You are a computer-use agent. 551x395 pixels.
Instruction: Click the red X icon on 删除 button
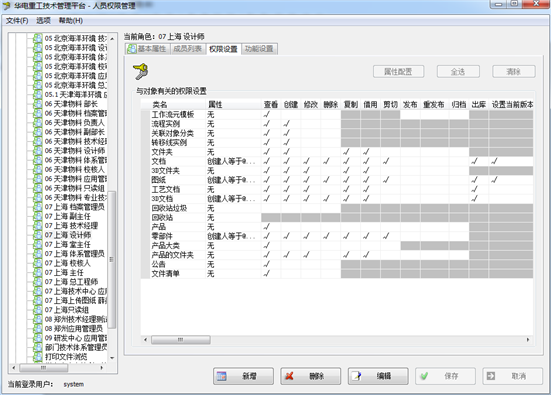289,376
